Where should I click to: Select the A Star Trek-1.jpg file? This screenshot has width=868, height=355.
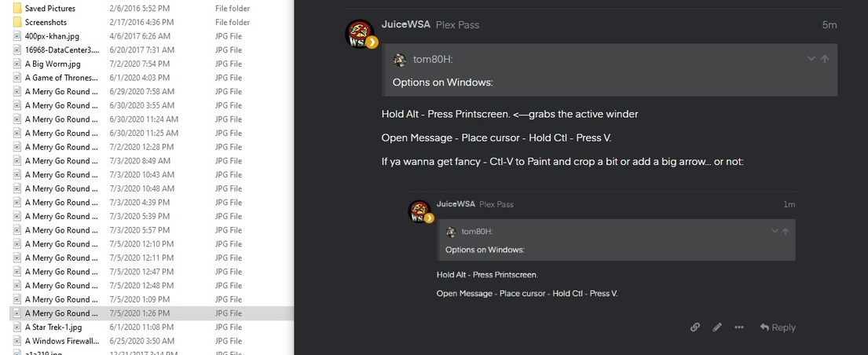pos(53,327)
